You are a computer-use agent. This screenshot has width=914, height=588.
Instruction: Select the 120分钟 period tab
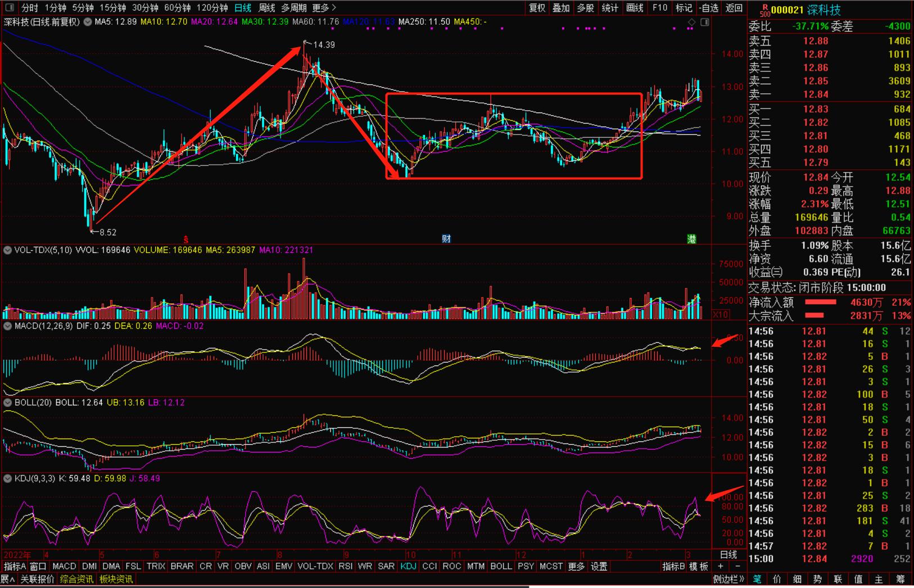point(212,8)
